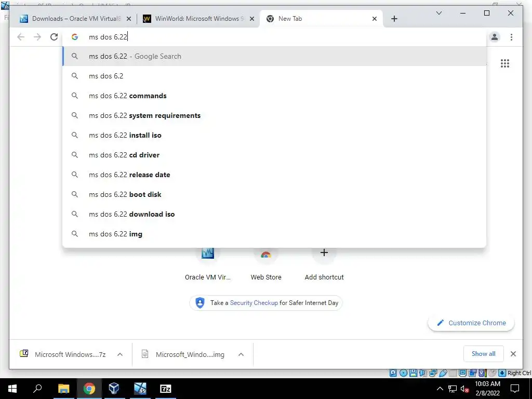The width and height of the screenshot is (532, 399).
Task: Open the Google apps grid
Action: 505,63
